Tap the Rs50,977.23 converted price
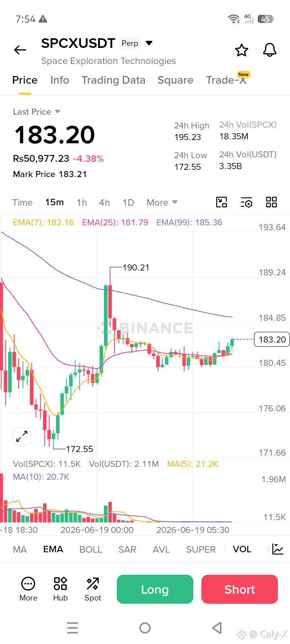The width and height of the screenshot is (290, 644). pos(41,159)
